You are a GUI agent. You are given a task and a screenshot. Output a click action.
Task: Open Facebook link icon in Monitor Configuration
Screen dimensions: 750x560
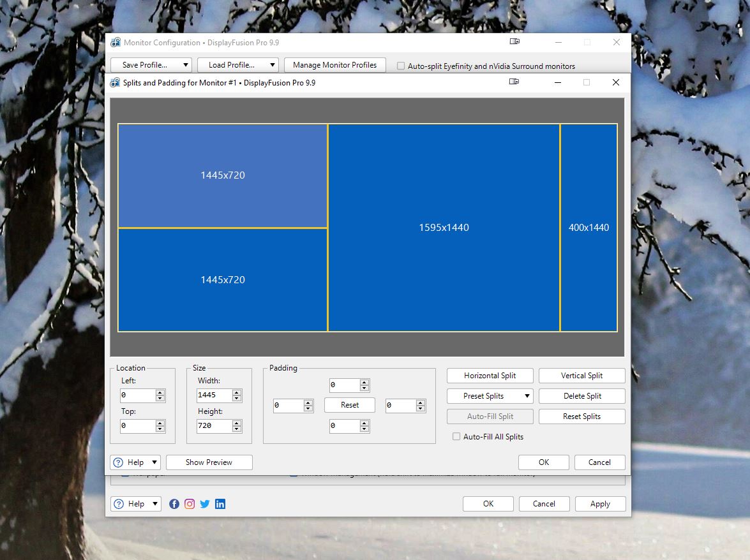(174, 504)
